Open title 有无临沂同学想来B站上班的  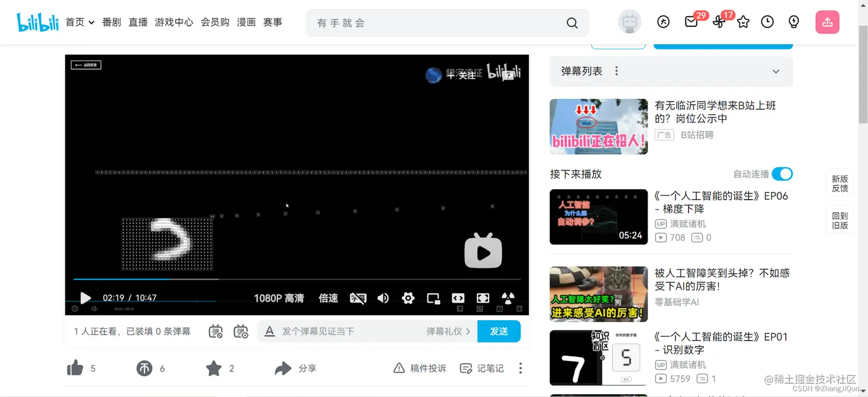[715, 112]
